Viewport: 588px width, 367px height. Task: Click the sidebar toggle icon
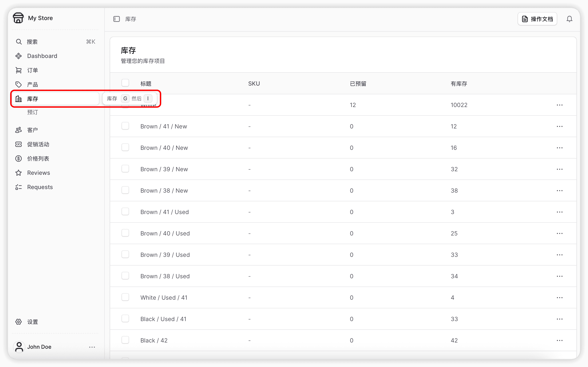116,19
